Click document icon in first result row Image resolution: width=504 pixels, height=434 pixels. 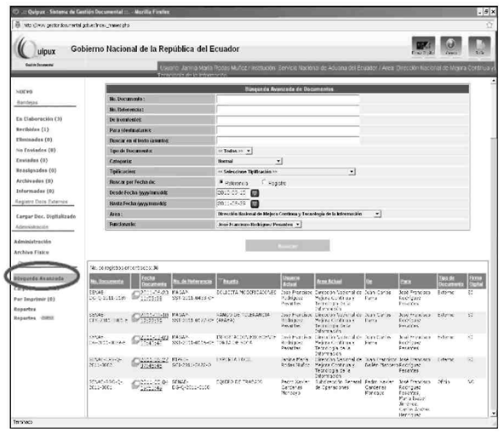coord(135,294)
